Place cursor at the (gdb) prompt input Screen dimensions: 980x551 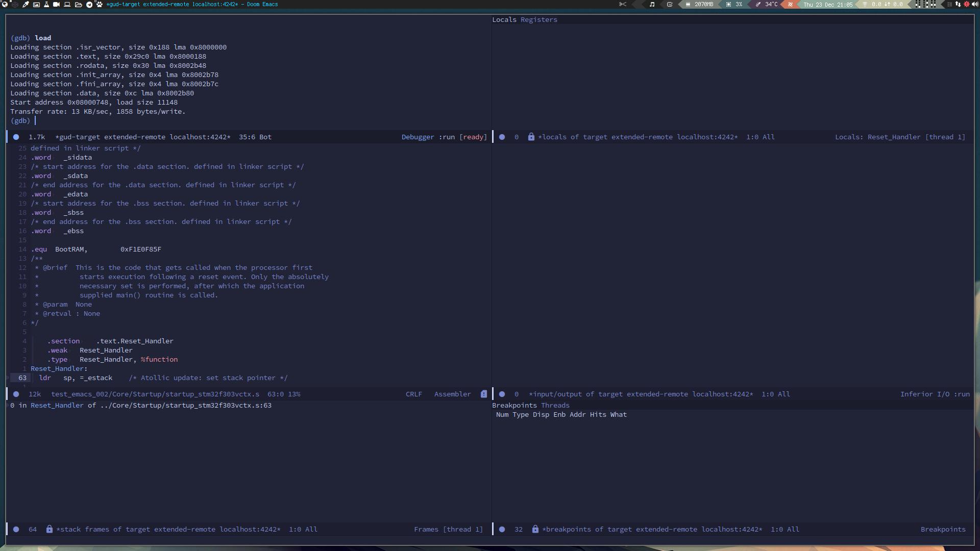35,121
